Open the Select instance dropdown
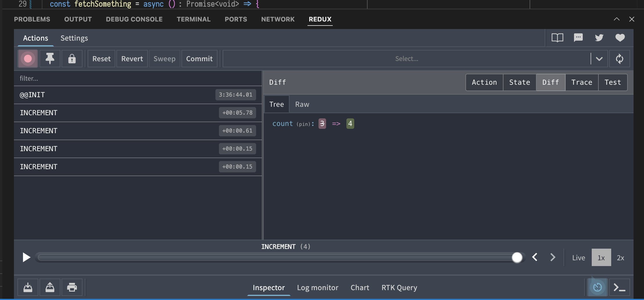The width and height of the screenshot is (644, 300). tap(406, 59)
